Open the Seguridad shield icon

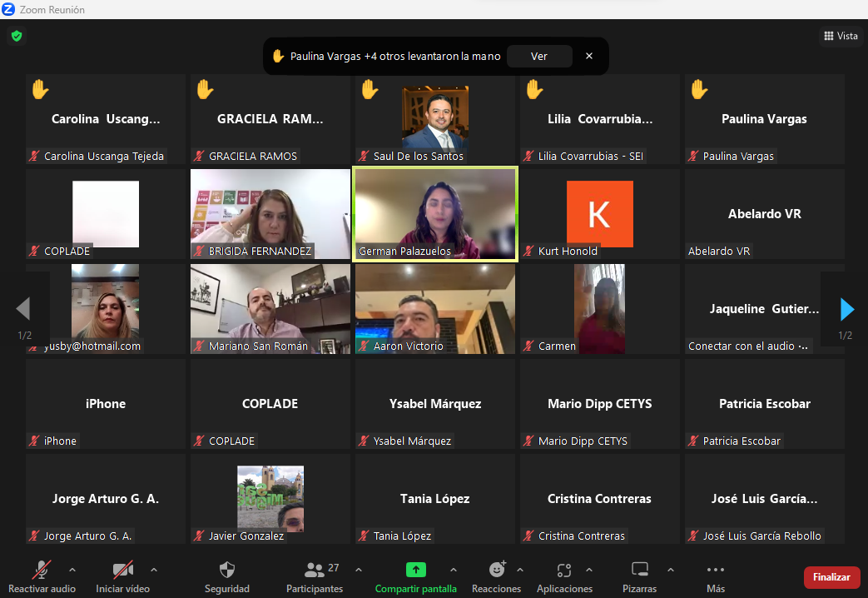coord(226,571)
